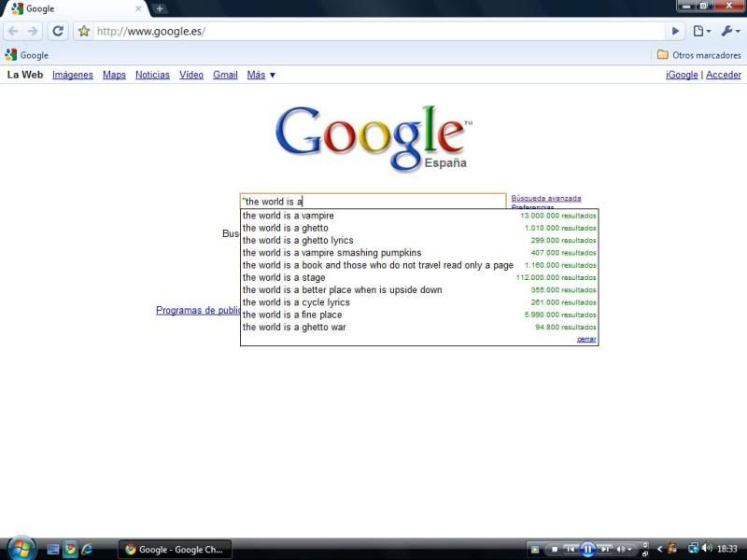Screen dimensions: 747x560
Task: Open the iGoogle link
Action: click(x=682, y=75)
